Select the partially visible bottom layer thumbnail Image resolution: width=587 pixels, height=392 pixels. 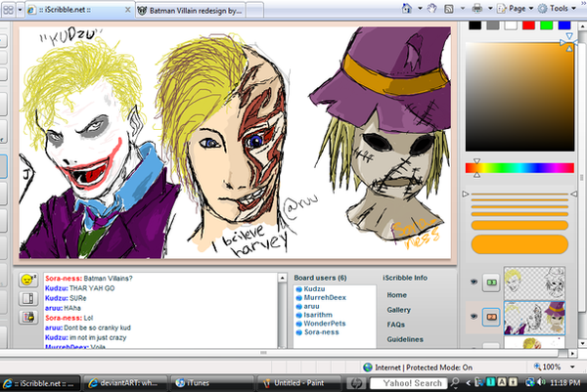534,342
